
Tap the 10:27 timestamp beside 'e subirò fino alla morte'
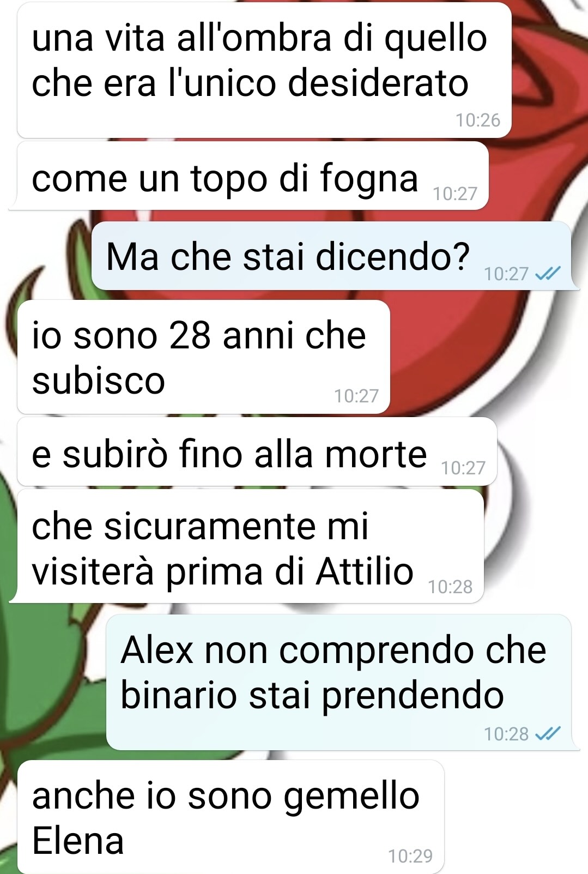click(x=463, y=468)
